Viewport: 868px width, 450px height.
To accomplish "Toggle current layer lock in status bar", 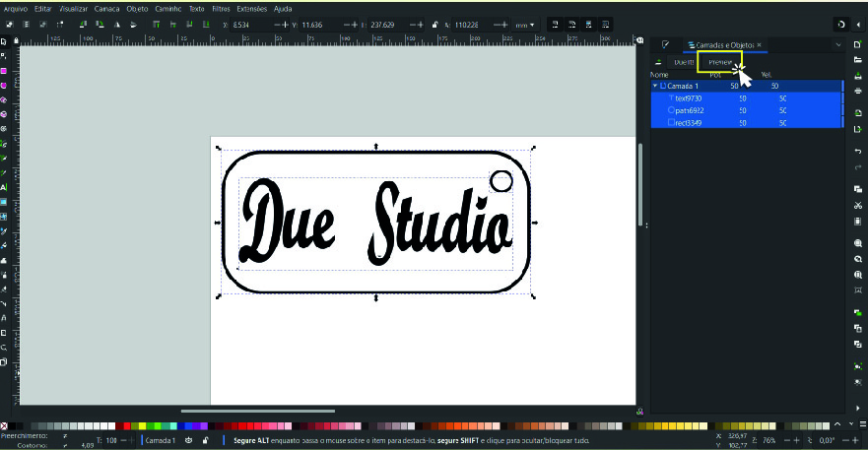I will coord(204,440).
